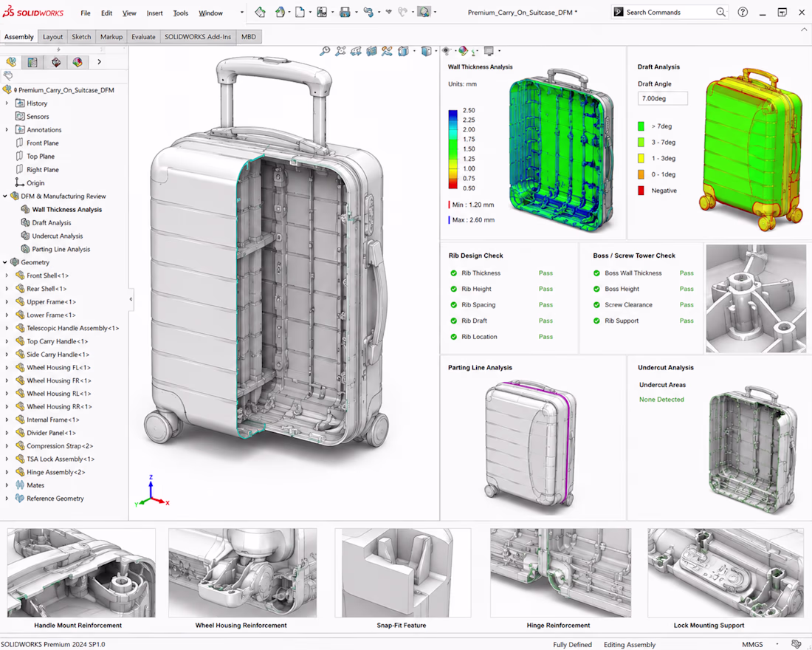Switch to the FeatureManager design tree tab icon
812x650 pixels.
(11, 62)
